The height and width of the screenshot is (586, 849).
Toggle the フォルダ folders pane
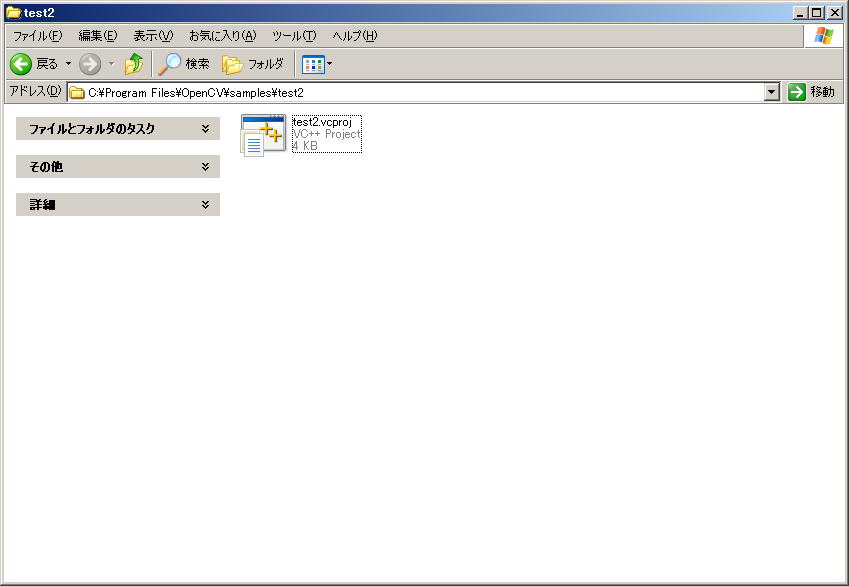coord(253,64)
